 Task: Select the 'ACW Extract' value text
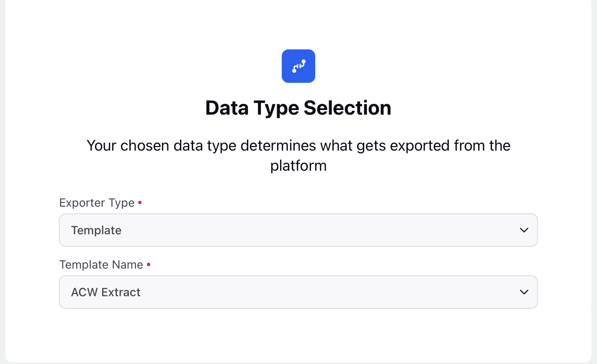tap(106, 292)
